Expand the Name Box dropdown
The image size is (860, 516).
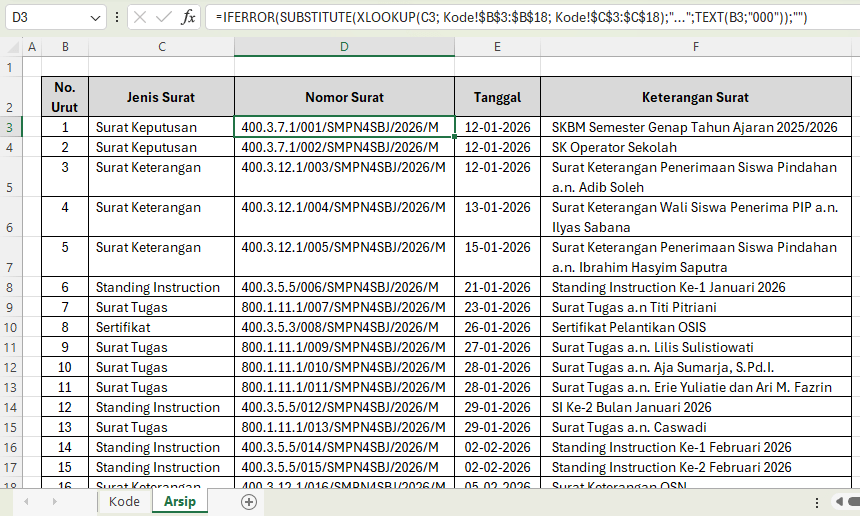tap(95, 18)
